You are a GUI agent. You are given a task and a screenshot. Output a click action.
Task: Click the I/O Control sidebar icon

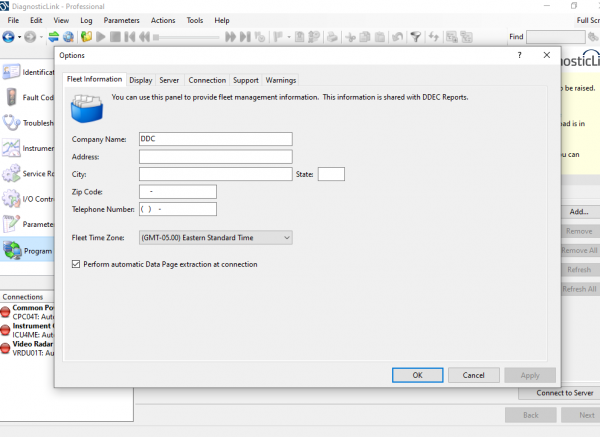coord(11,199)
